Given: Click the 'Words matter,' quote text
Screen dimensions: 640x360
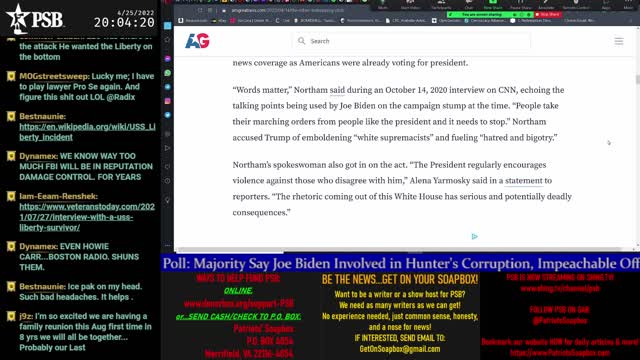Looking at the screenshot, I should 262,90.
